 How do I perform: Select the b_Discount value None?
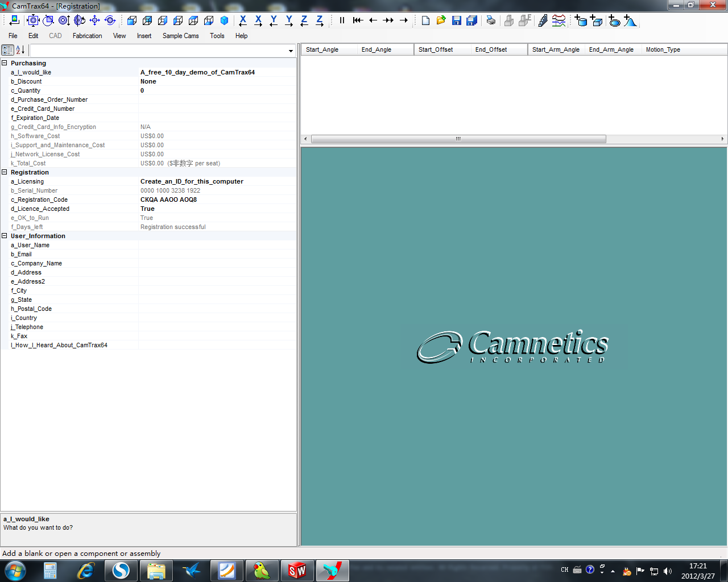(x=148, y=81)
